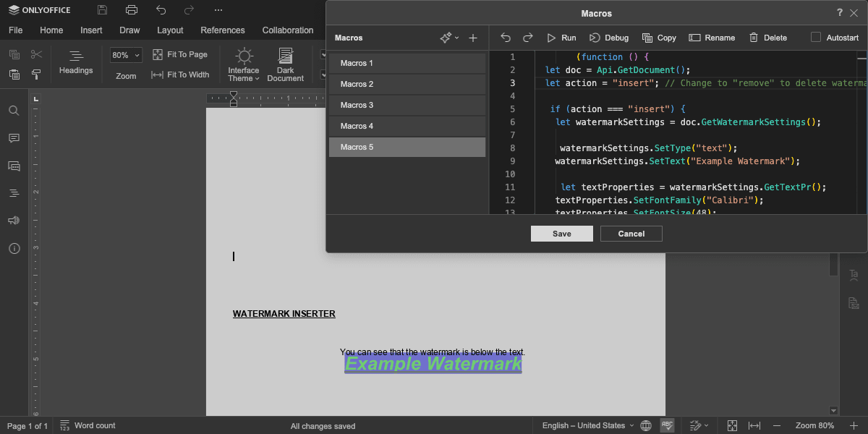Toggle Fit To Page option

tap(180, 55)
